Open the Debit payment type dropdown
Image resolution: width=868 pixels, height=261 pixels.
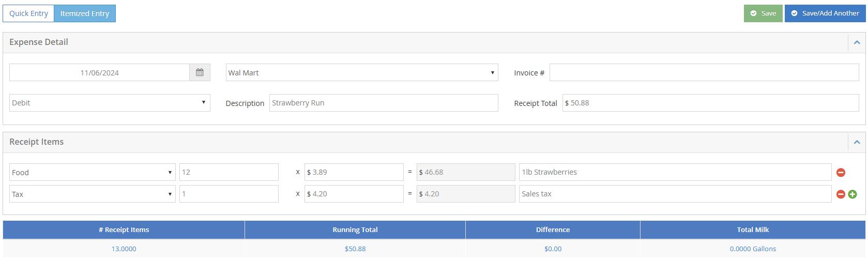click(110, 103)
